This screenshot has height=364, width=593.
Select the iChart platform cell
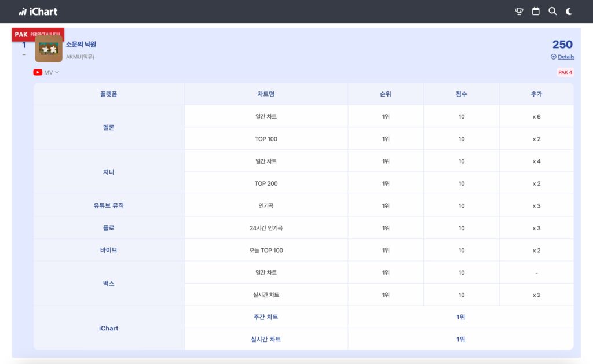pyautogui.click(x=108, y=328)
